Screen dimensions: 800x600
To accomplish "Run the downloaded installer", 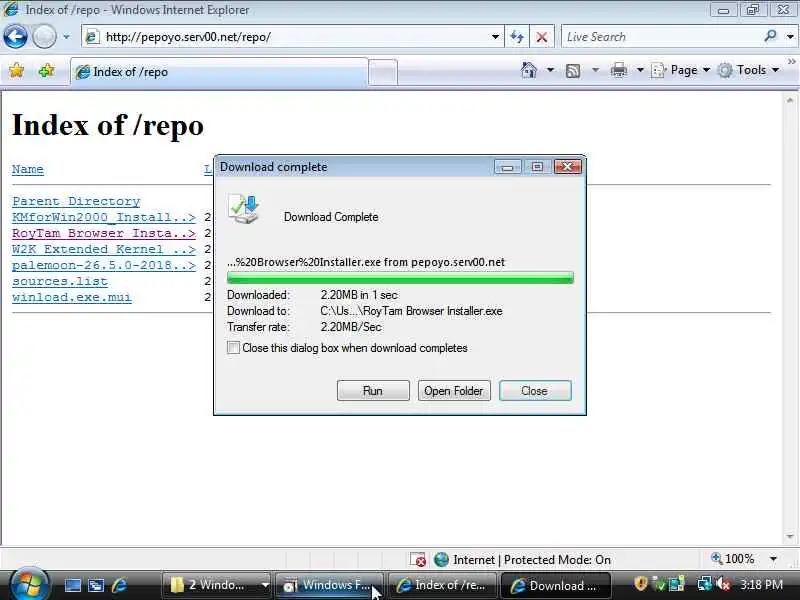I will coord(373,391).
